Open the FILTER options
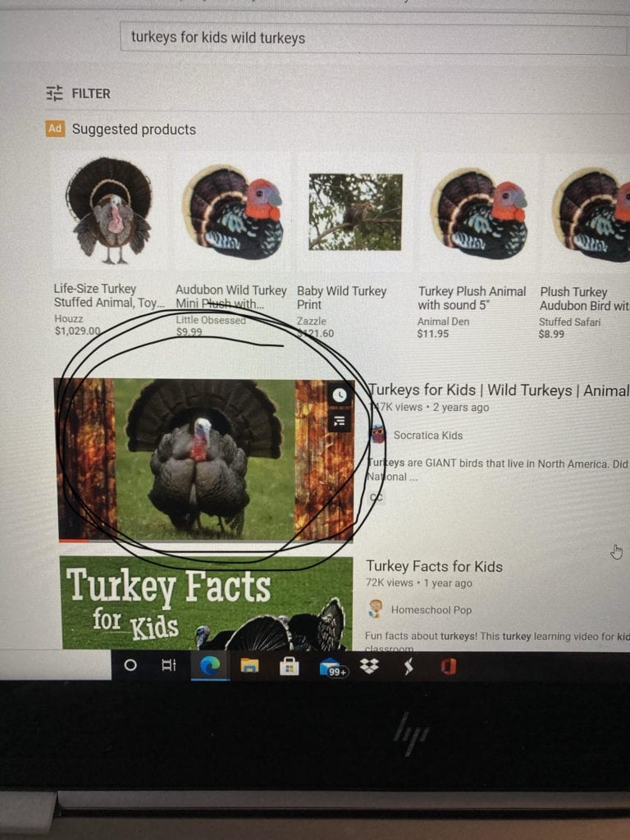Image resolution: width=630 pixels, height=840 pixels. point(78,94)
